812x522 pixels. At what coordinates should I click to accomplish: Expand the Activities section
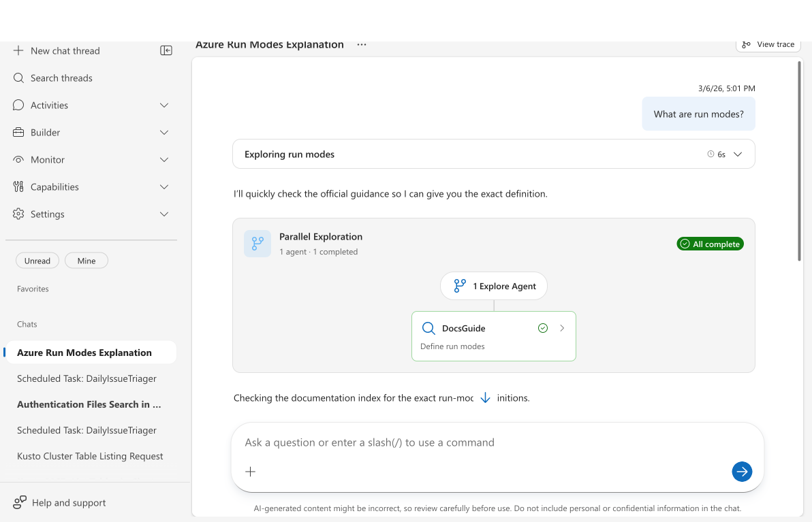(163, 105)
